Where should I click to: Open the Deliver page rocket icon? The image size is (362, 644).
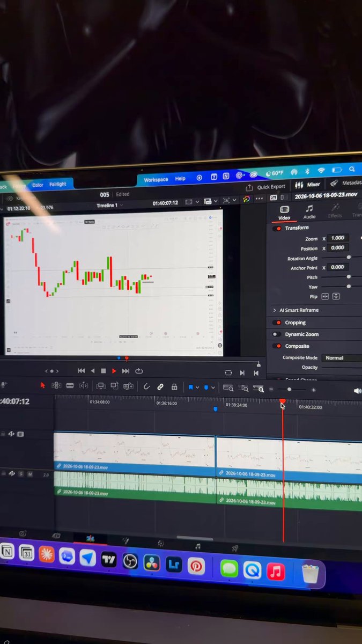(x=235, y=548)
